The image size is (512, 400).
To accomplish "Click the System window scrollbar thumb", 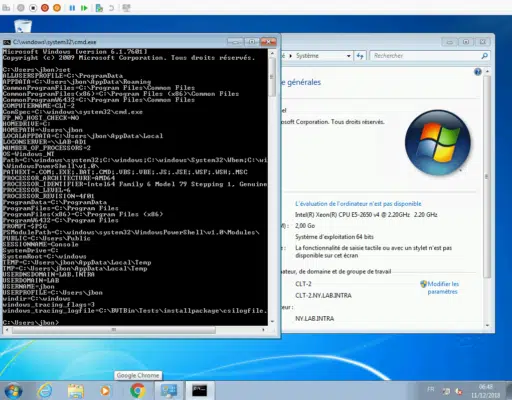I will coord(487,177).
